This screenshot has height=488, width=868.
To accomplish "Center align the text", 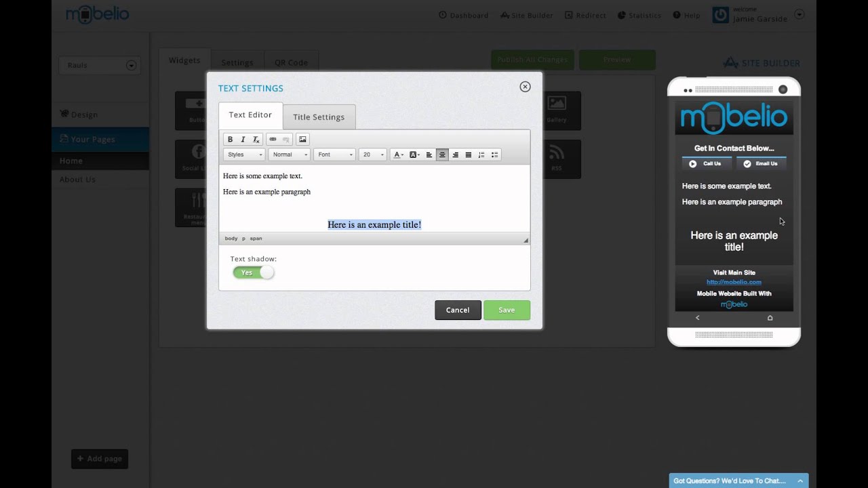I will (442, 155).
